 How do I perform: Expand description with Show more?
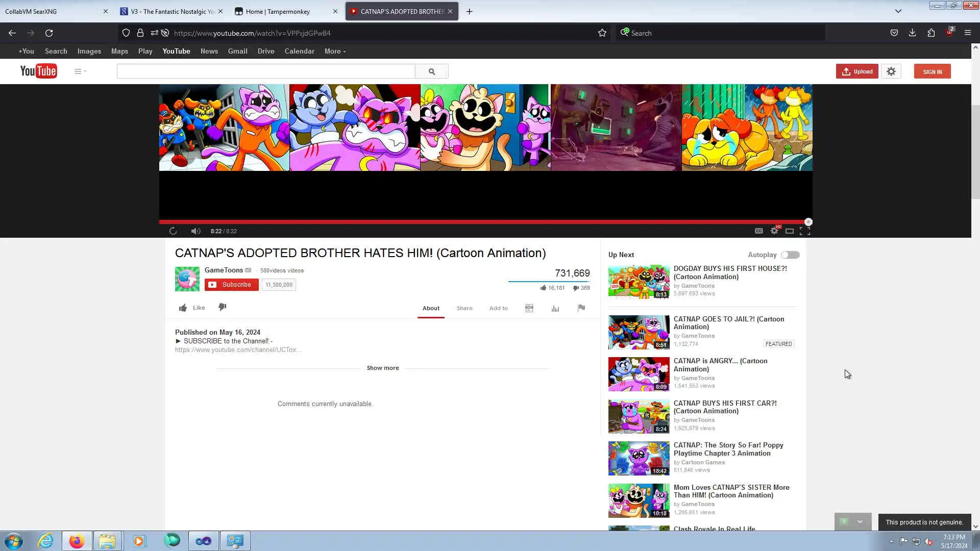pos(383,368)
